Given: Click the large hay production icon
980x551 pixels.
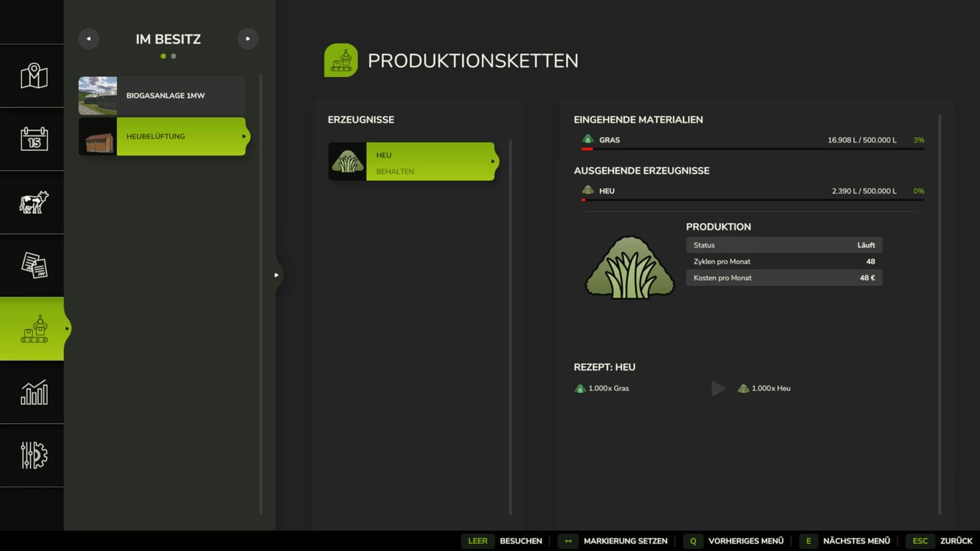Looking at the screenshot, I should (x=629, y=267).
